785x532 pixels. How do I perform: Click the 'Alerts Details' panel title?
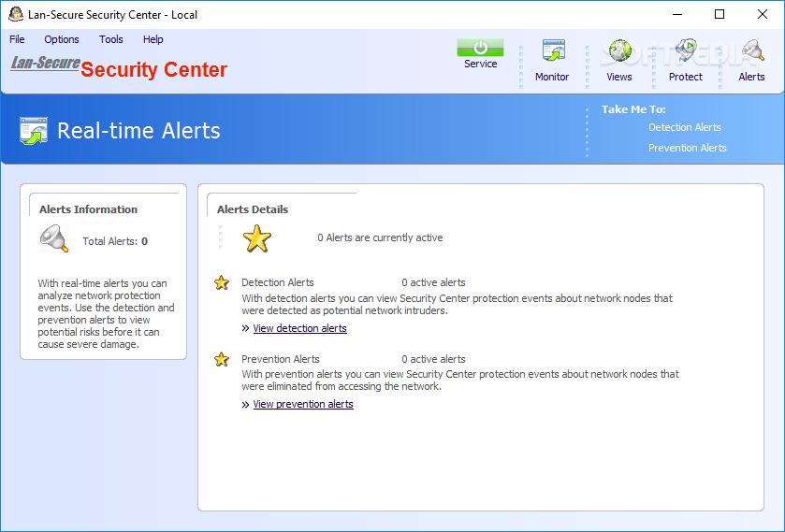click(253, 209)
